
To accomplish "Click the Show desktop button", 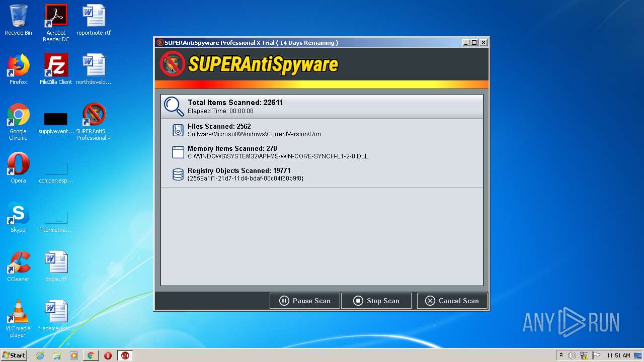I will pos(639,355).
